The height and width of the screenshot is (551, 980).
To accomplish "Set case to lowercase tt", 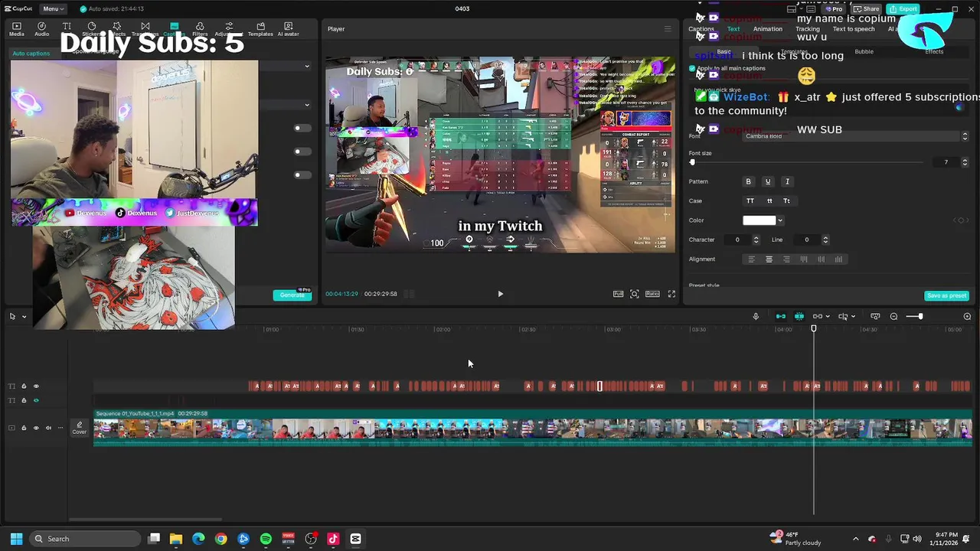I will click(x=769, y=201).
